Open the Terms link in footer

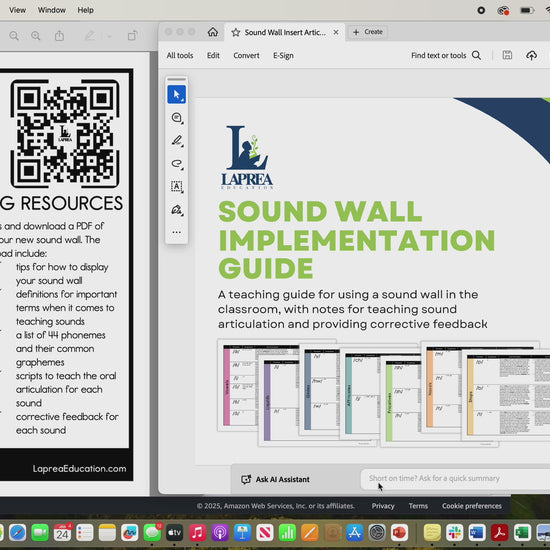pos(418,506)
